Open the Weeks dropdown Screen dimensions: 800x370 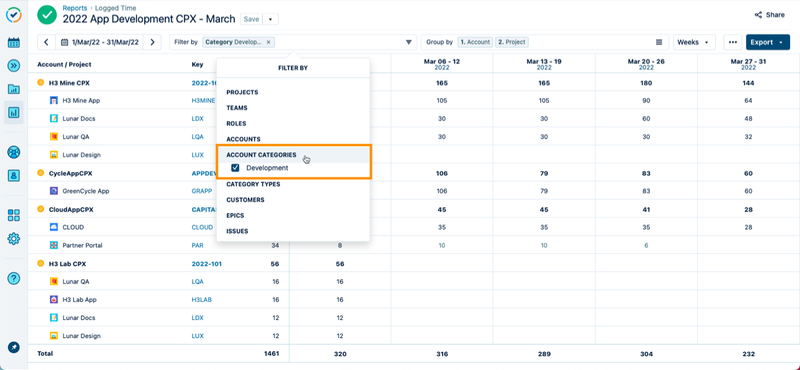694,42
